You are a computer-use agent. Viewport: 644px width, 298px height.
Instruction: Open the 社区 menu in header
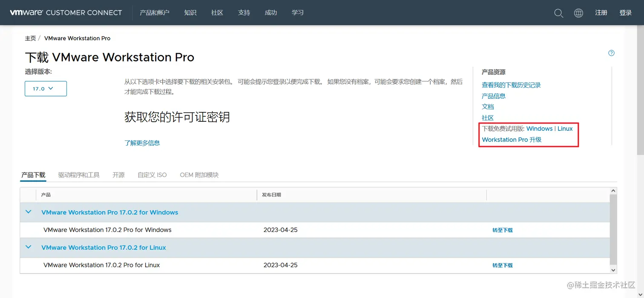217,13
